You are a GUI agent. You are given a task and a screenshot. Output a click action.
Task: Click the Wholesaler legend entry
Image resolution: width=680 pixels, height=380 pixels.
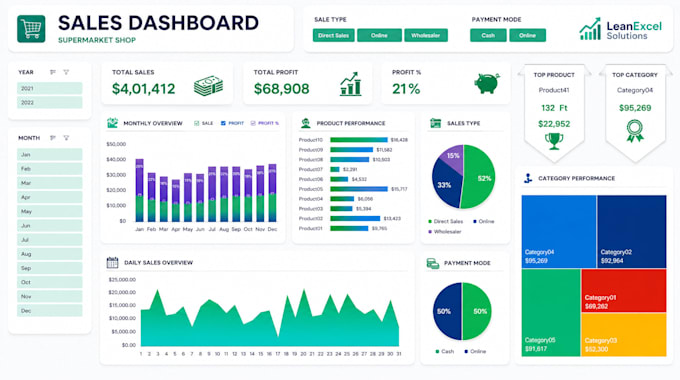click(x=445, y=232)
